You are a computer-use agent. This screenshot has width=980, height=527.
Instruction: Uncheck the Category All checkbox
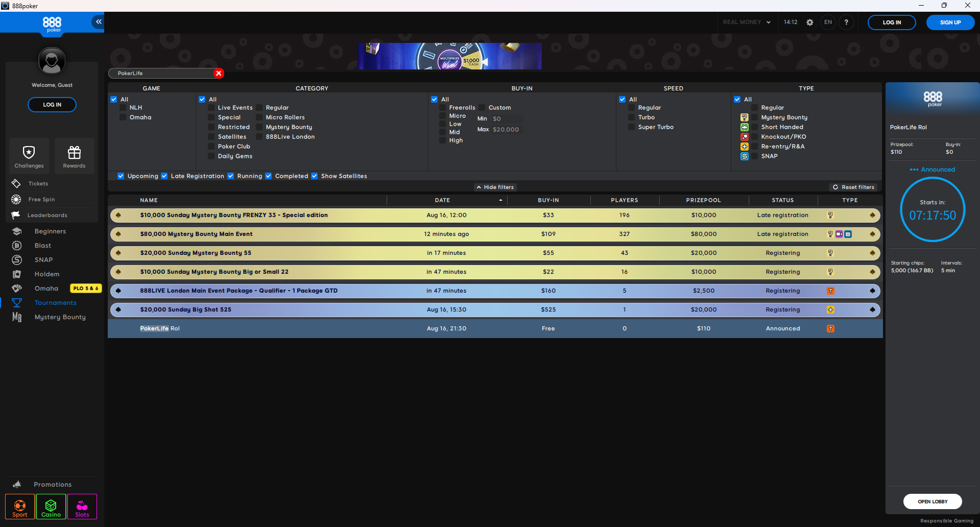[x=202, y=100]
